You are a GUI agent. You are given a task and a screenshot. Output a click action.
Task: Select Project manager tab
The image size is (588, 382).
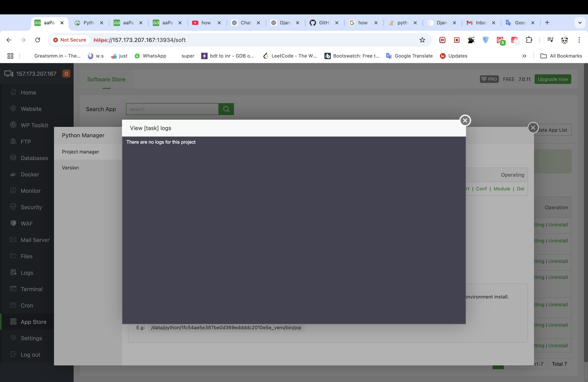coord(80,152)
